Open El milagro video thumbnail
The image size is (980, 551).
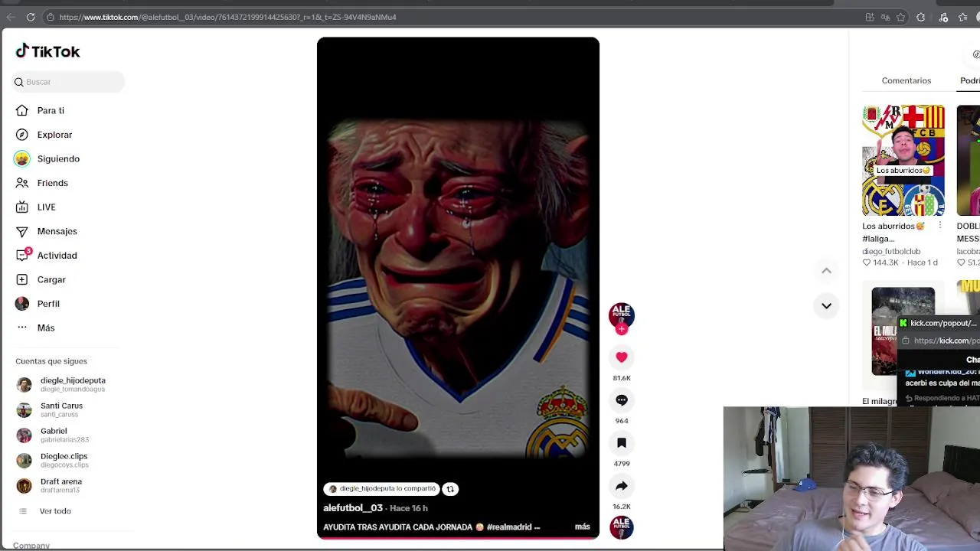903,331
